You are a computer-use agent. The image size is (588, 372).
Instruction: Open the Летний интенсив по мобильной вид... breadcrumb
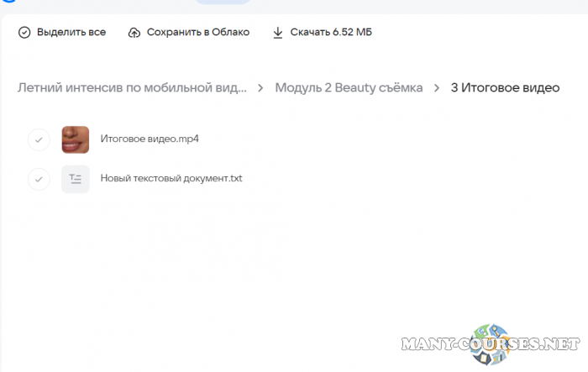pyautogui.click(x=133, y=87)
